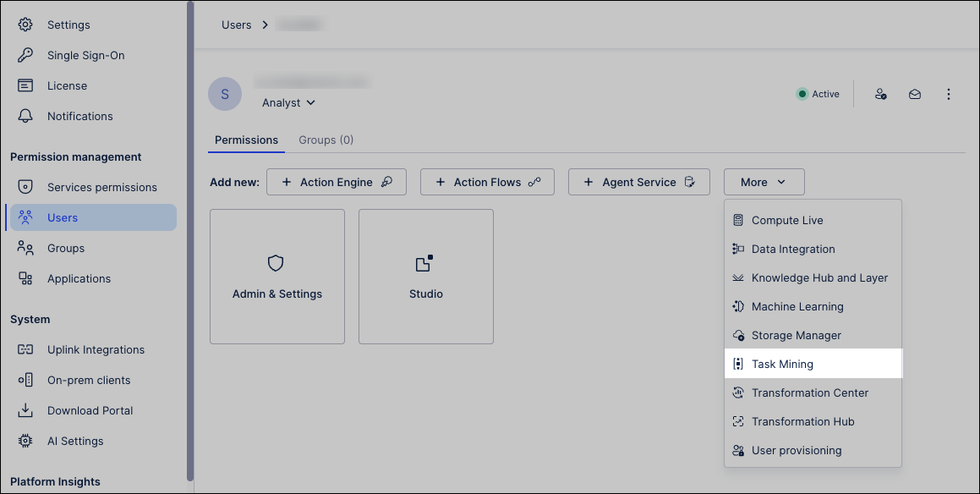Screen dimensions: 980x494
Task: Select Task Mining from the menu
Action: click(782, 363)
